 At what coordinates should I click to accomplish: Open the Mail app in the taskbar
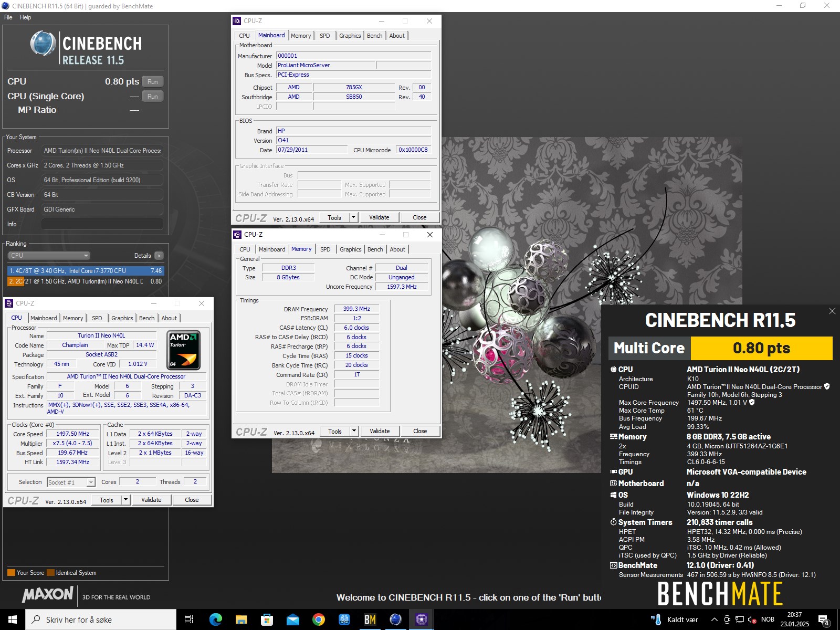(x=292, y=619)
